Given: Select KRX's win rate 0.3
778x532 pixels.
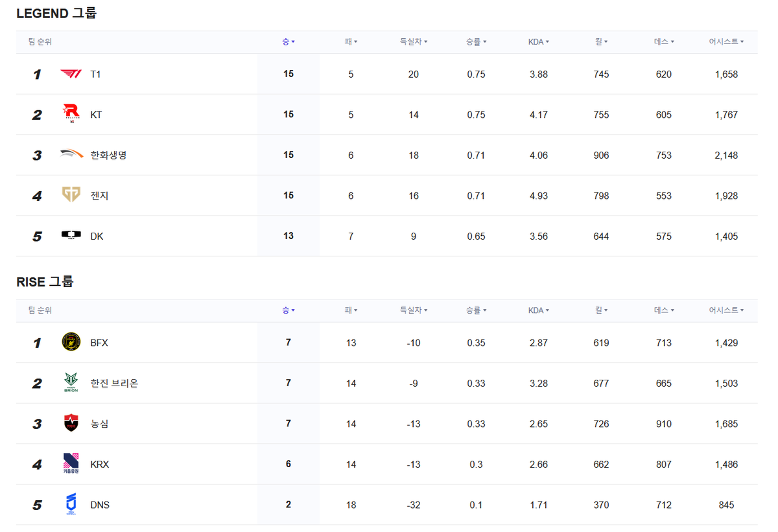Looking at the screenshot, I should coord(476,465).
